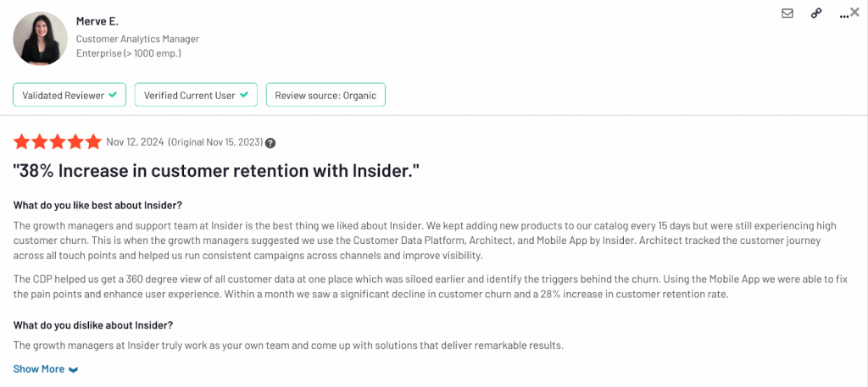The height and width of the screenshot is (387, 868).
Task: Close the review with the X icon
Action: (854, 12)
